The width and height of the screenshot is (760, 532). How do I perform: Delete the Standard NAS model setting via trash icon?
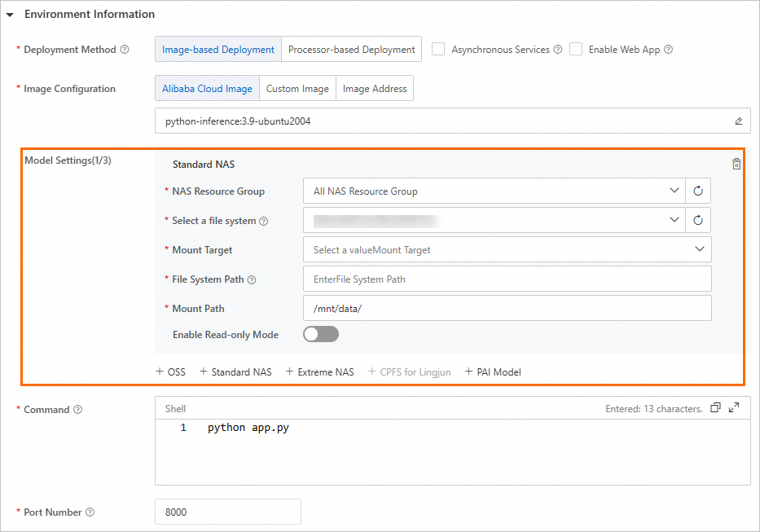pyautogui.click(x=736, y=165)
